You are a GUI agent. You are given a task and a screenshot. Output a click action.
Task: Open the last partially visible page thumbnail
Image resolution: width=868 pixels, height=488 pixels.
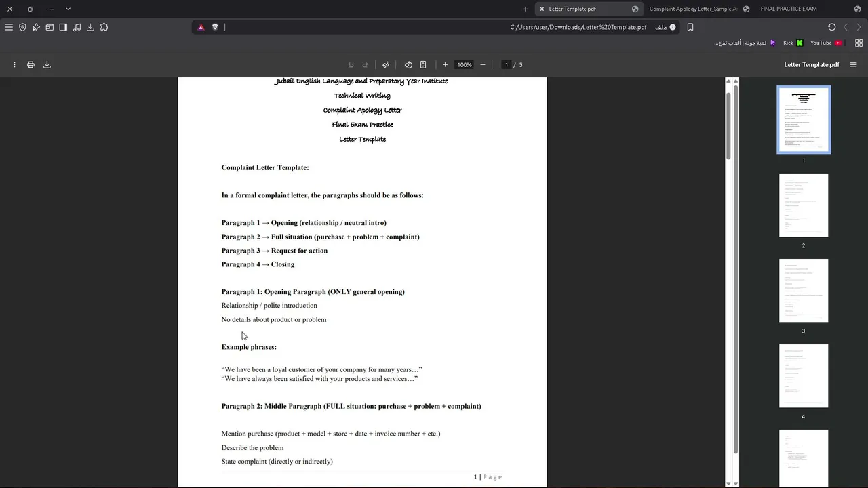tap(804, 458)
